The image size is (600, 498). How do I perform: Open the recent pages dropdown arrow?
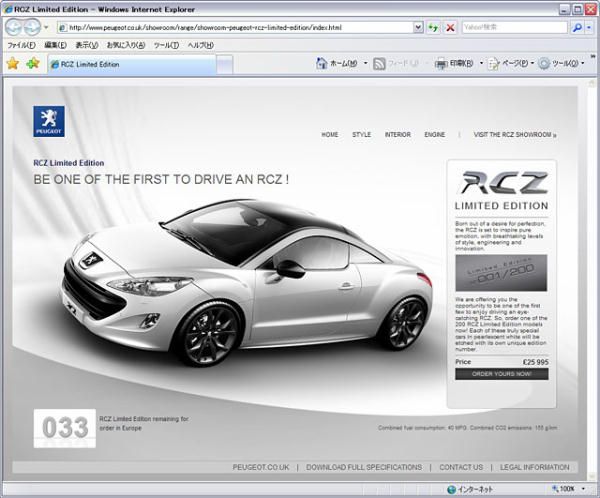pyautogui.click(x=46, y=28)
